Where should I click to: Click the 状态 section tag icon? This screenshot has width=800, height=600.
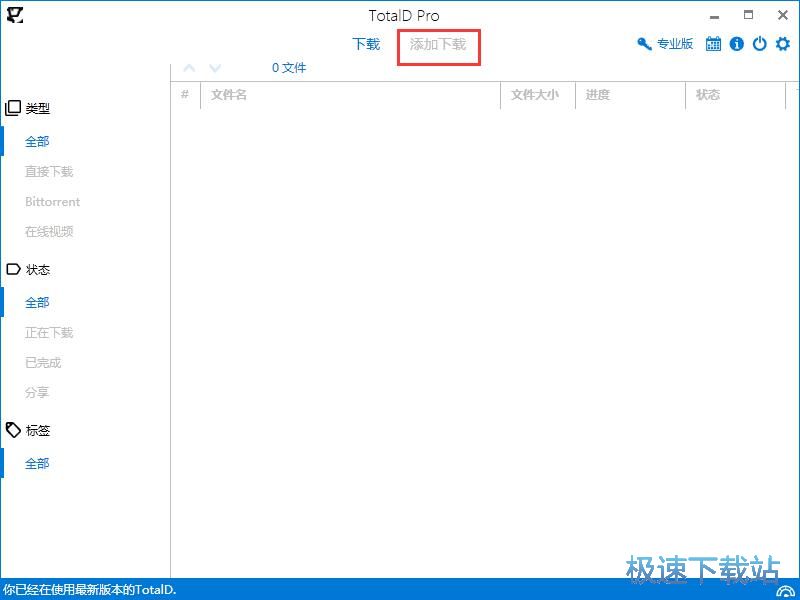tap(13, 269)
